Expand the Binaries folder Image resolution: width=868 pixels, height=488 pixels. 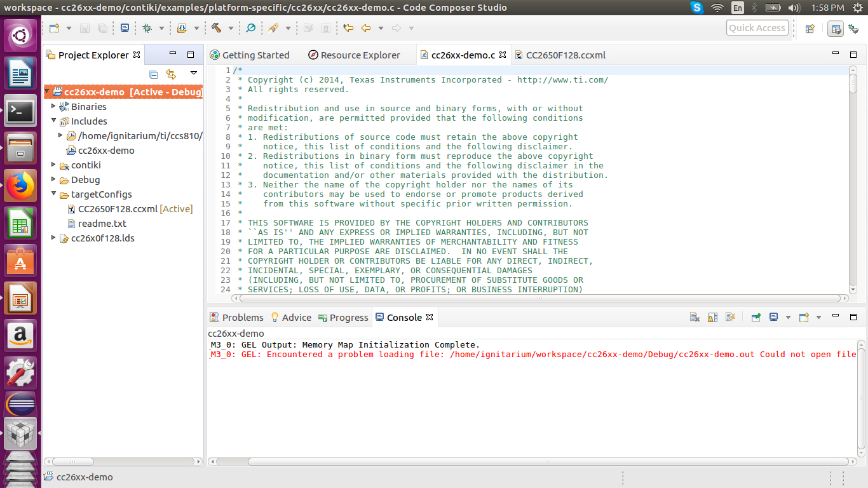(54, 107)
